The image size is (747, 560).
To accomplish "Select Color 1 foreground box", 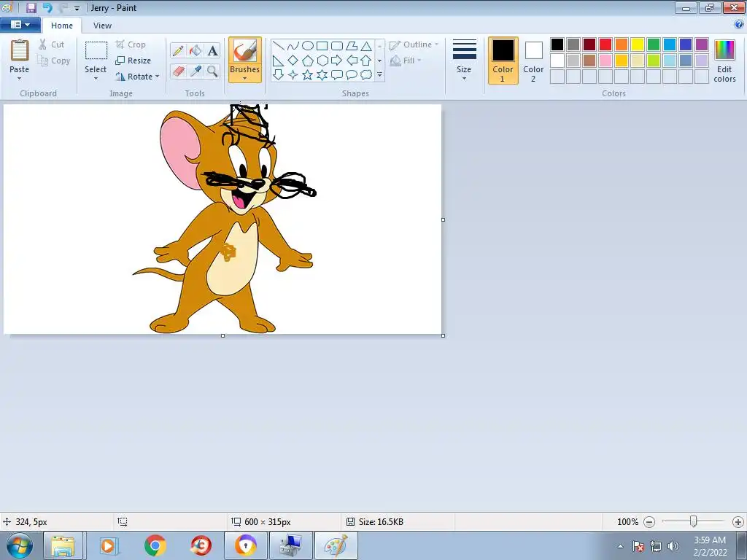I will tap(503, 61).
